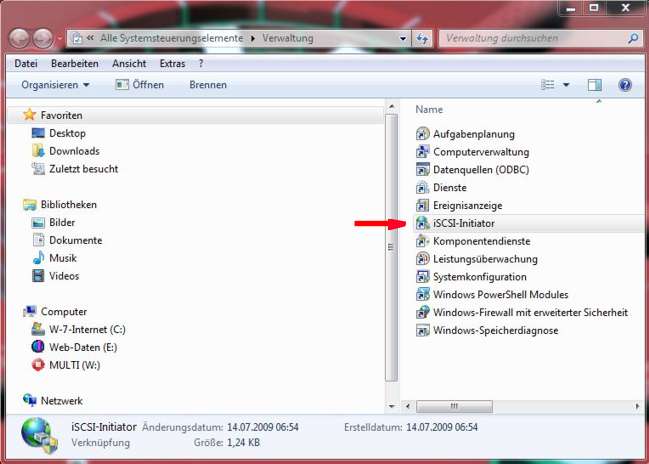649x464 pixels.
Task: Click the Netzwerk icon in the sidebar
Action: pos(29,400)
